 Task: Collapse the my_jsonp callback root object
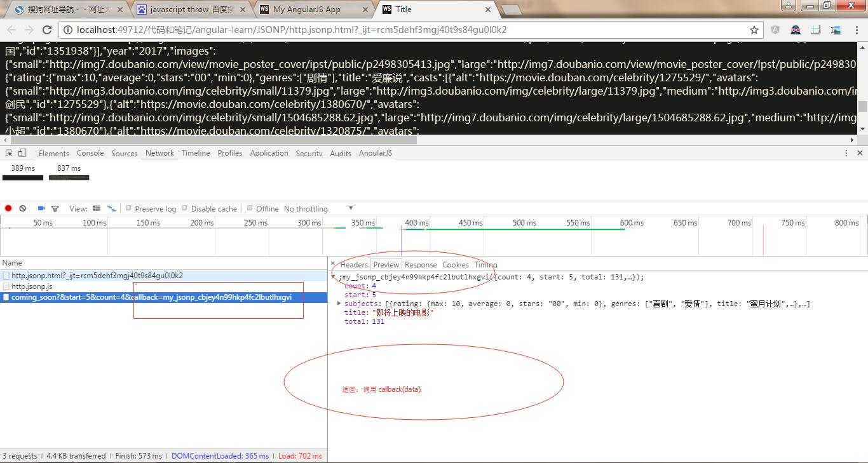pos(334,277)
